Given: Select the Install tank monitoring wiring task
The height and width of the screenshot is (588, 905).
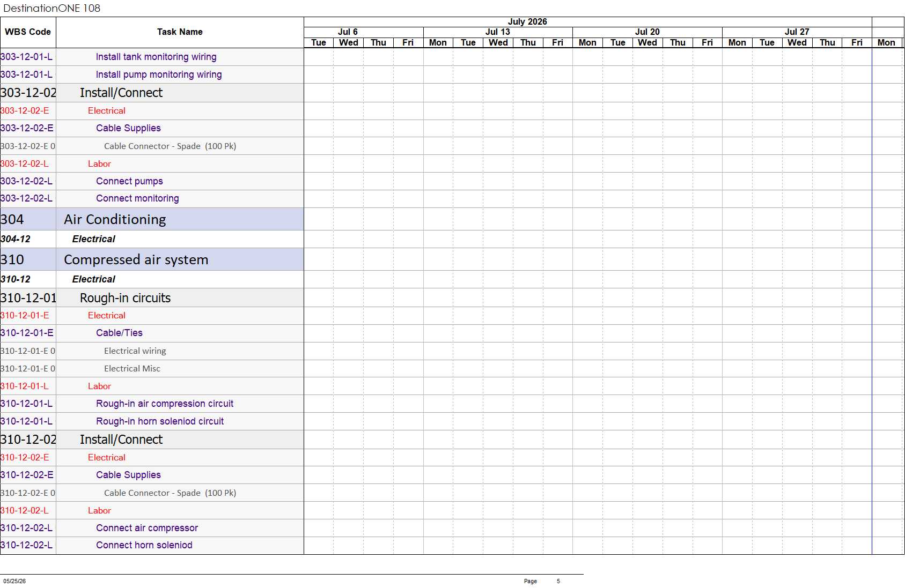Looking at the screenshot, I should click(156, 57).
